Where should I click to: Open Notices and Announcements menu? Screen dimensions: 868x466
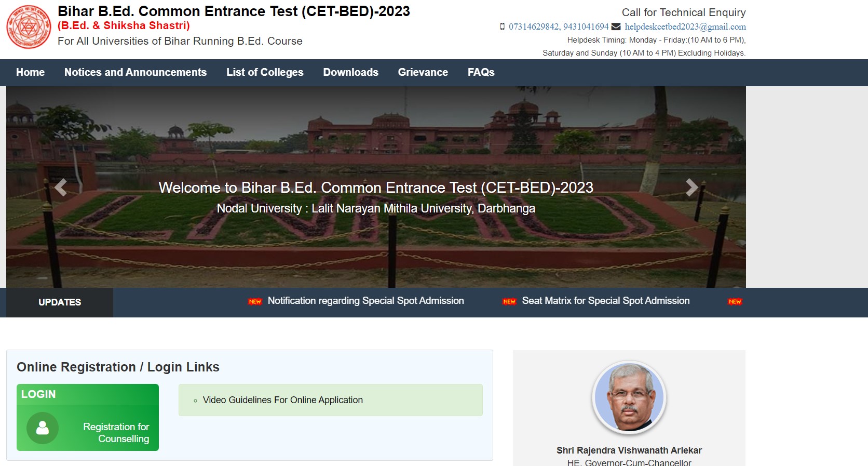click(135, 72)
